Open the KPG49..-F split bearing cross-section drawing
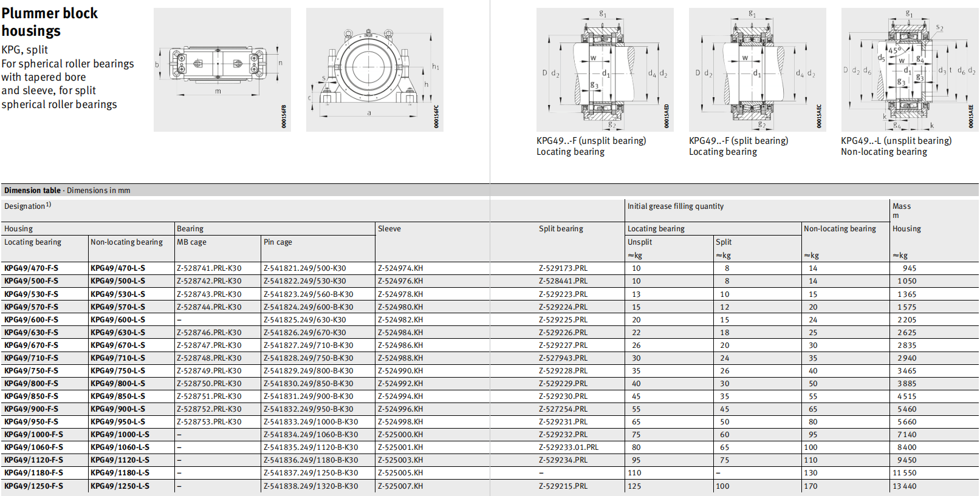The width and height of the screenshot is (980, 496). coord(756,69)
